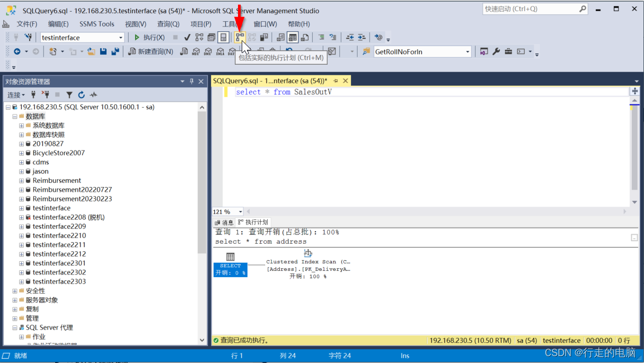Filter Object Explorer with the funnel icon

pos(69,95)
